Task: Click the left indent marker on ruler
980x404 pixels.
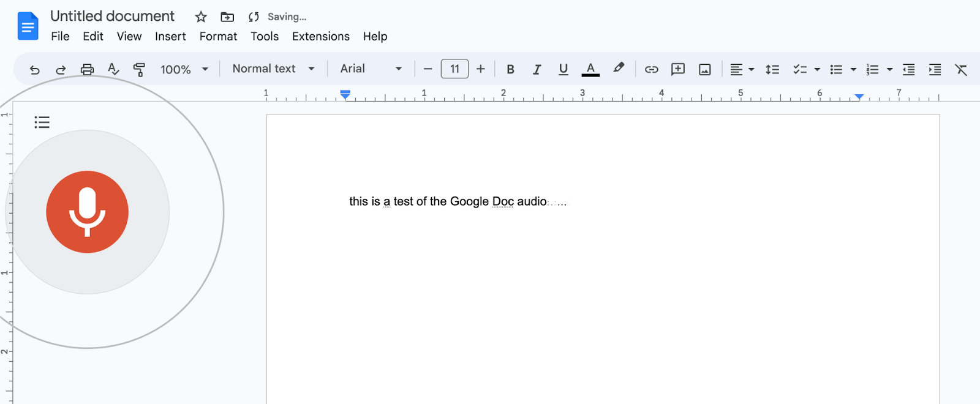Action: (x=345, y=95)
